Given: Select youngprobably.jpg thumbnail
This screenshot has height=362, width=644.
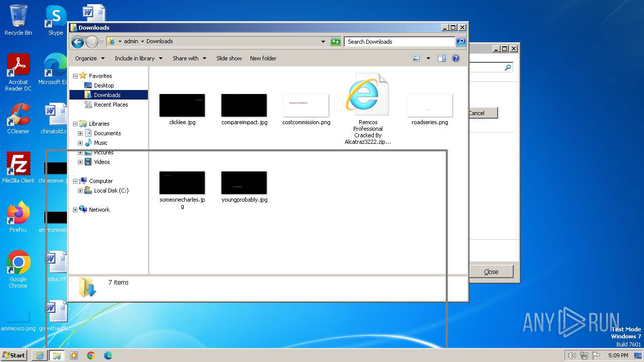Looking at the screenshot, I should 244,183.
